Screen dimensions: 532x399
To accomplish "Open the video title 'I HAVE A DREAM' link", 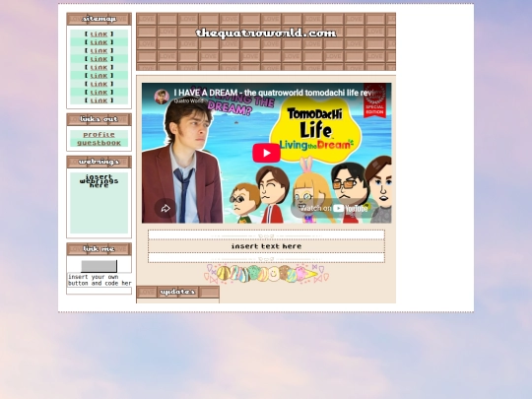I will pos(275,93).
